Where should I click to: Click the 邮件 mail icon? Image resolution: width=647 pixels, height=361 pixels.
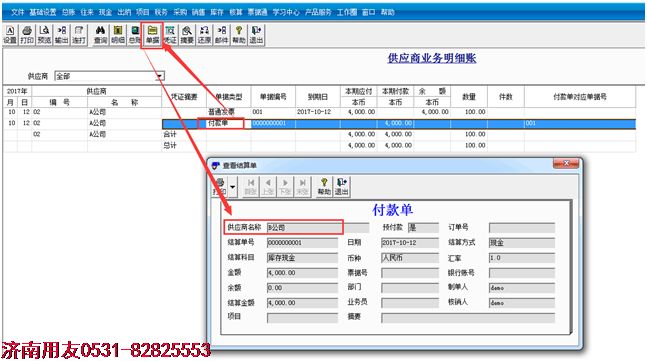click(222, 35)
